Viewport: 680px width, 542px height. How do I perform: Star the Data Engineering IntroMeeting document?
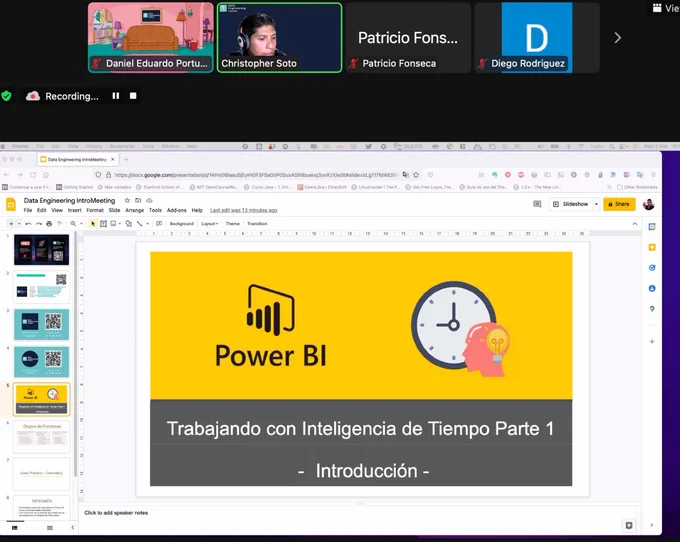[x=127, y=200]
